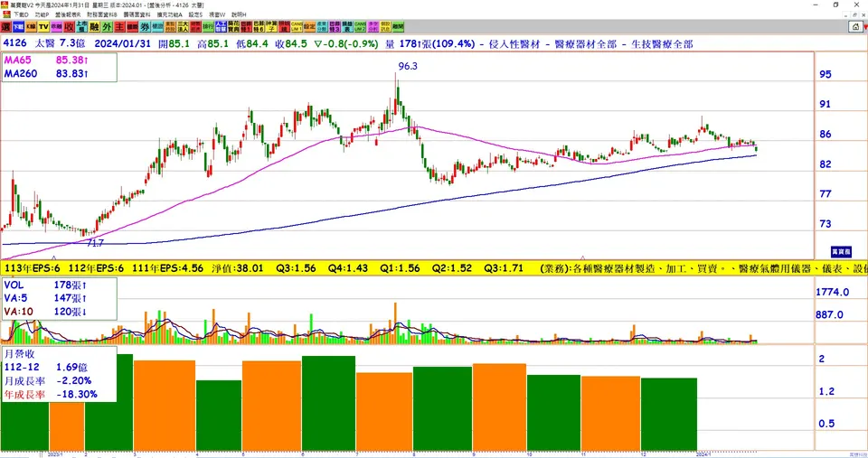Click the 887.0 volume axis label
This screenshot has height=458, width=868.
click(830, 314)
